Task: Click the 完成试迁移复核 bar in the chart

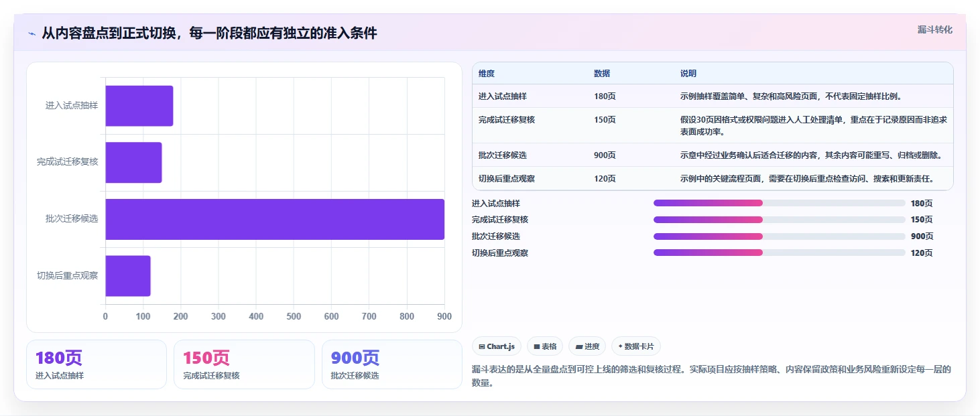Action: 133,162
